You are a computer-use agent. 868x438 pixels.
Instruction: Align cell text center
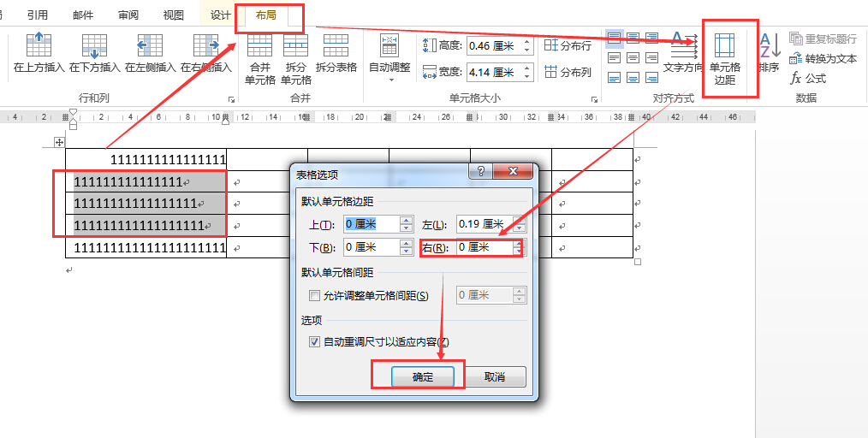coord(633,57)
